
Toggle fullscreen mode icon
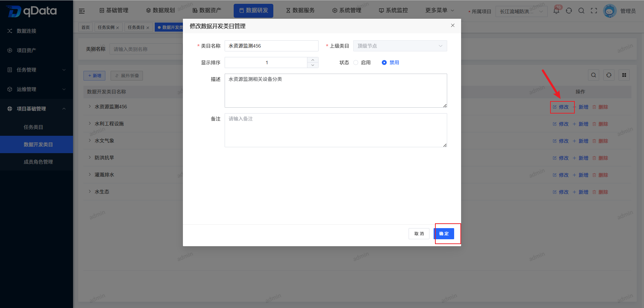(x=594, y=11)
